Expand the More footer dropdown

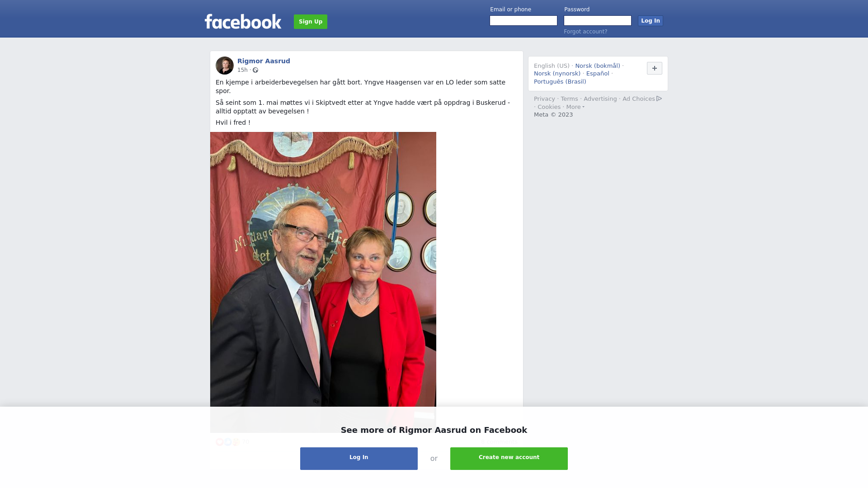[x=575, y=107]
